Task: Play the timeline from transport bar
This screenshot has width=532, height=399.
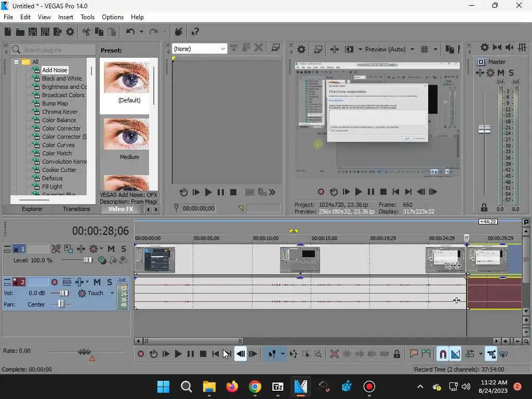Action: click(x=178, y=354)
